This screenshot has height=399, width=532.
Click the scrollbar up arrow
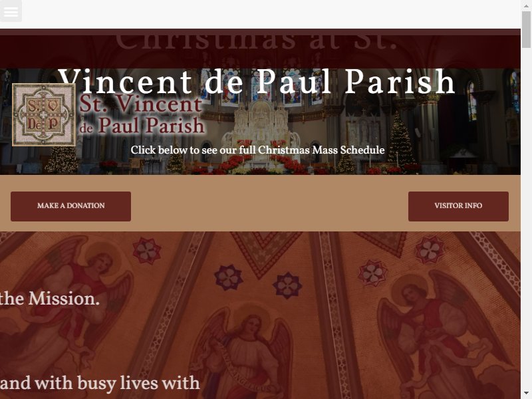(x=526, y=5)
